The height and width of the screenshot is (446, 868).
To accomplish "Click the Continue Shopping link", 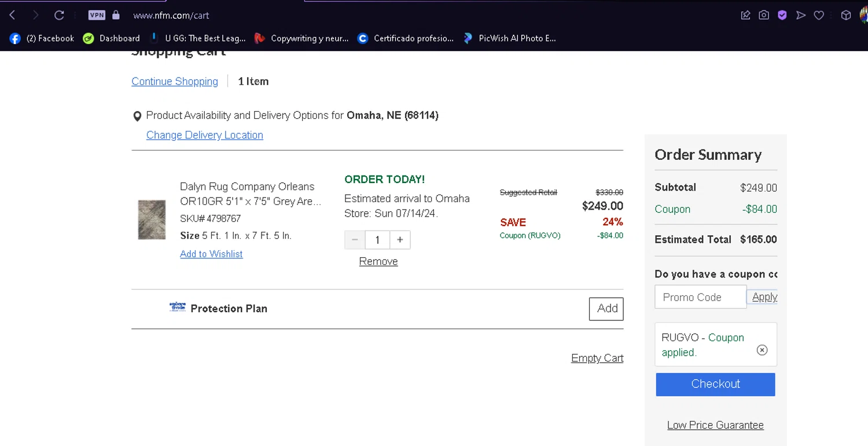I will pyautogui.click(x=175, y=82).
